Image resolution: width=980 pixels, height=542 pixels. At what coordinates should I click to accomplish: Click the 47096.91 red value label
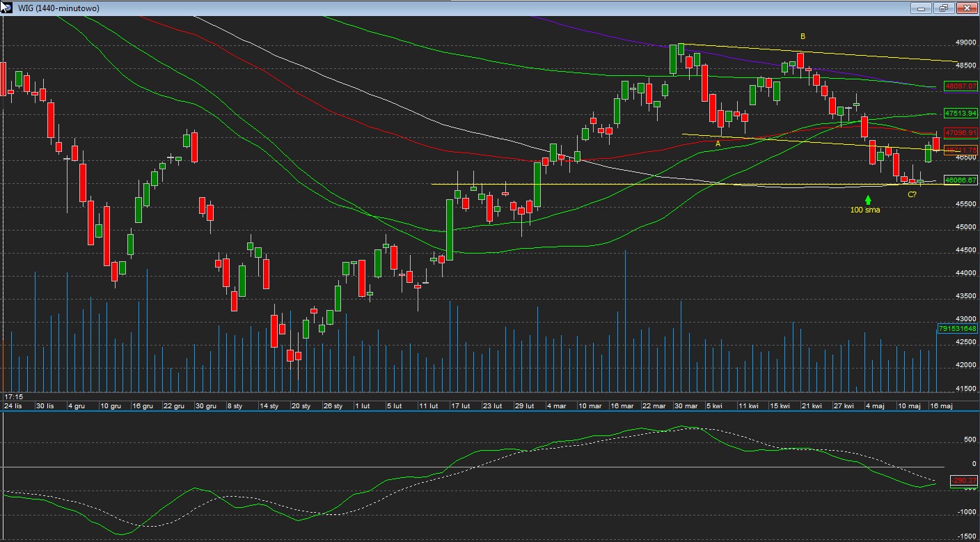coord(961,132)
